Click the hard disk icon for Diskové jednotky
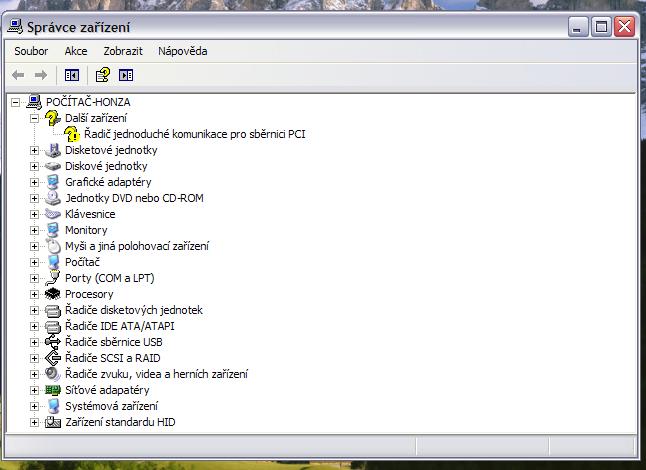Viewport: 646px width, 470px height. coord(53,166)
